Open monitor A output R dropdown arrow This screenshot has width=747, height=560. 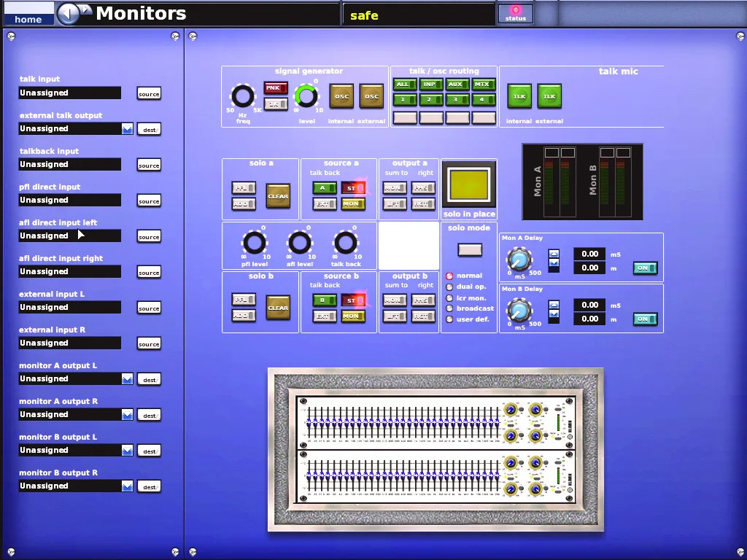click(127, 415)
